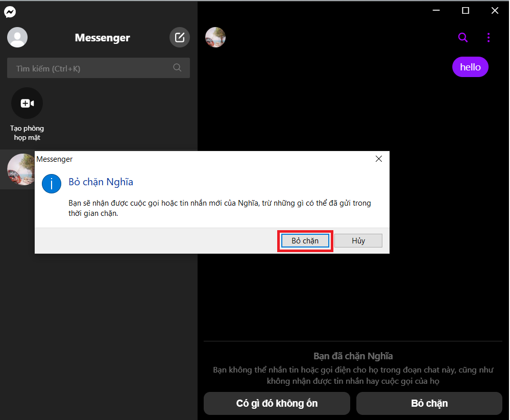Click the blue info icon in the dialog
The height and width of the screenshot is (420, 510).
[51, 184]
